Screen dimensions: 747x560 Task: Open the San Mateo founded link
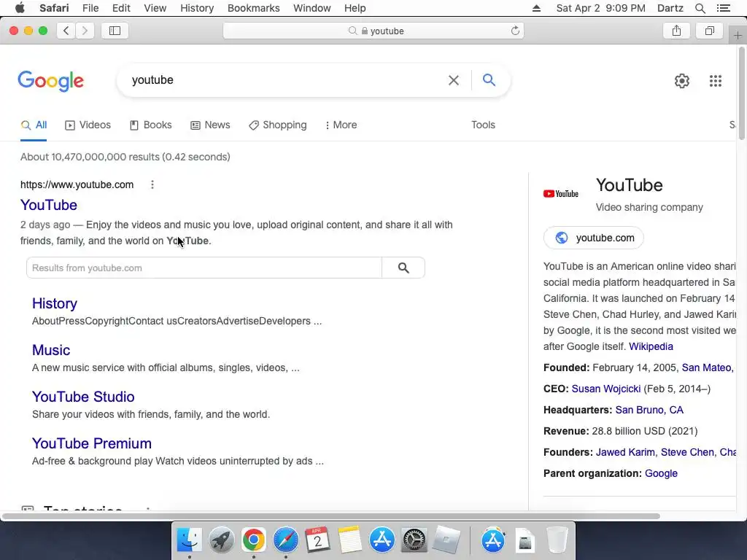(708, 367)
